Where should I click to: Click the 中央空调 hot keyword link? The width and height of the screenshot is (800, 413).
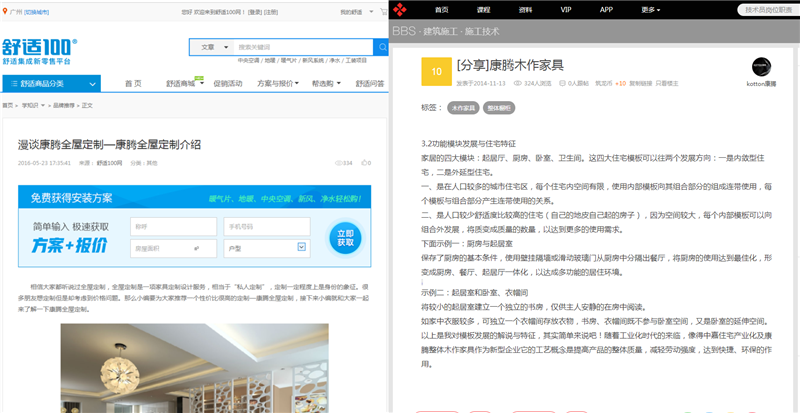click(x=248, y=60)
